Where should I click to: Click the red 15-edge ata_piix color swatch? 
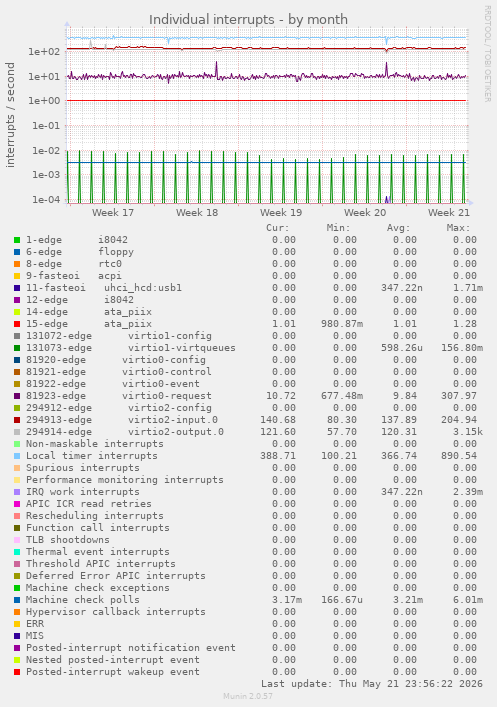pos(17,324)
